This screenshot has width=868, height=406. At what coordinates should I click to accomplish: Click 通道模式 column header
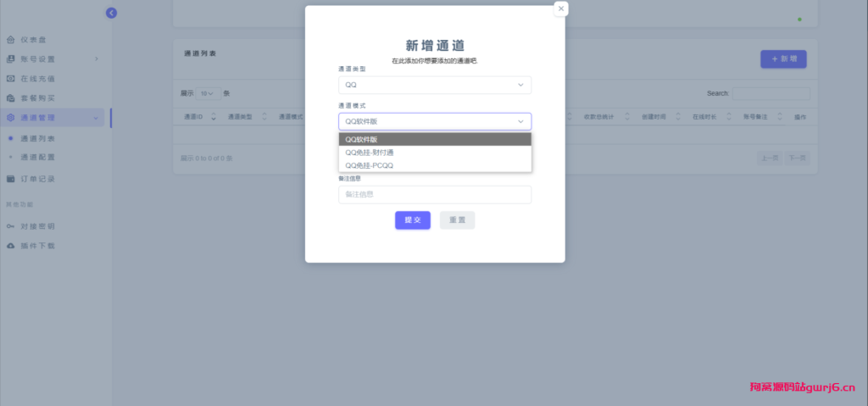[x=291, y=117]
